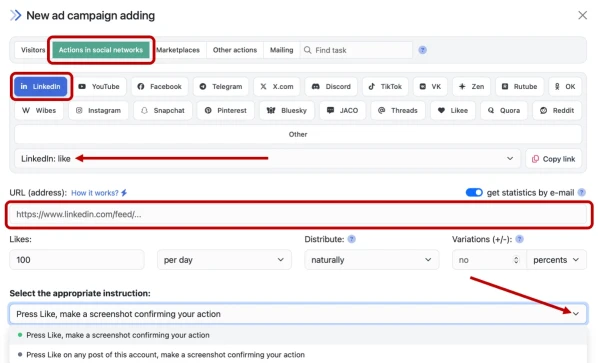Switch to the Visitors tab
This screenshot has width=598, height=363.
point(33,50)
